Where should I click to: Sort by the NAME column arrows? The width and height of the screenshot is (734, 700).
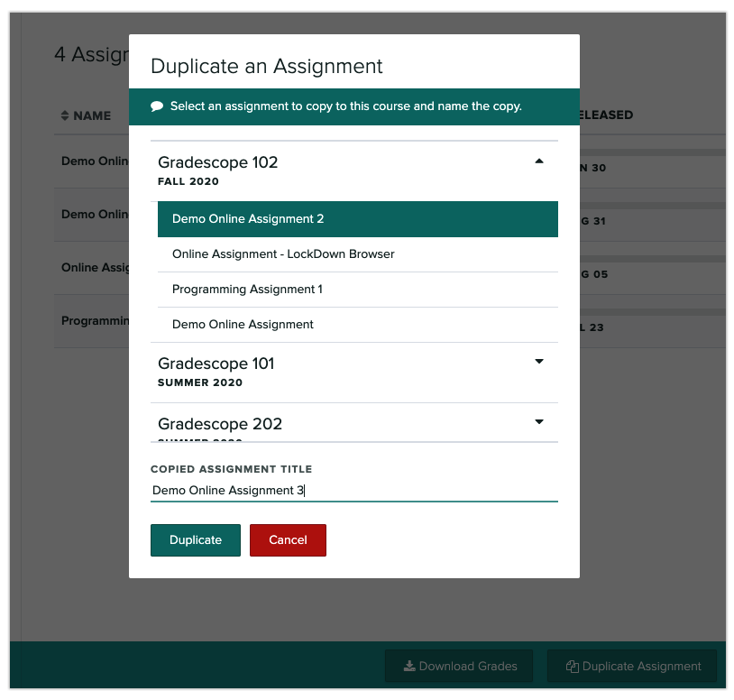(65, 115)
